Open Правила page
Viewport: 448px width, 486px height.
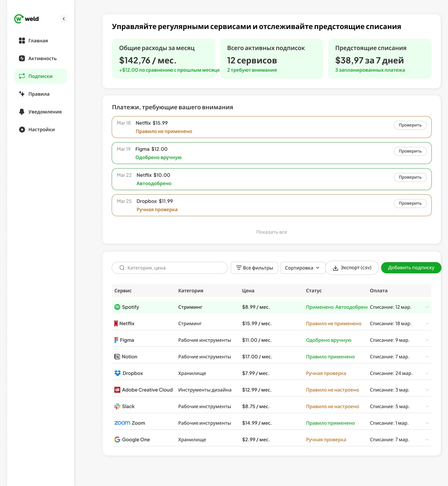tap(41, 94)
